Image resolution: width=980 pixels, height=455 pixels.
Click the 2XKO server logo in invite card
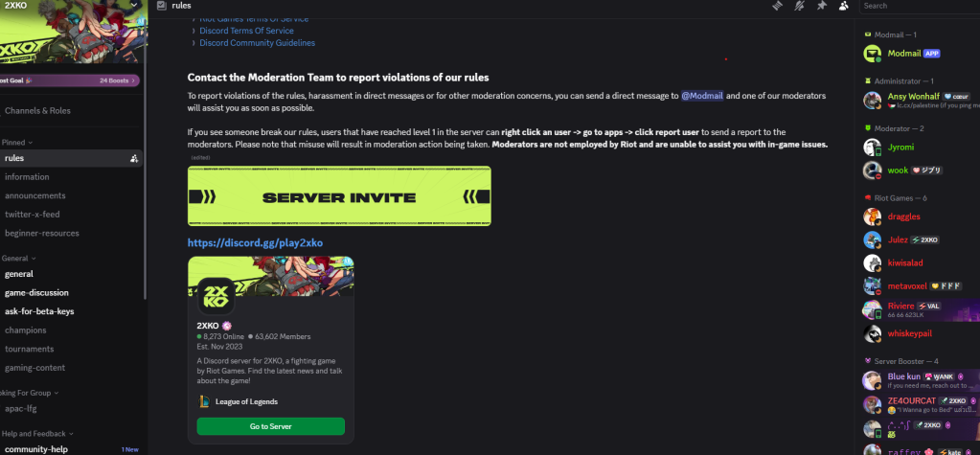coord(216,296)
